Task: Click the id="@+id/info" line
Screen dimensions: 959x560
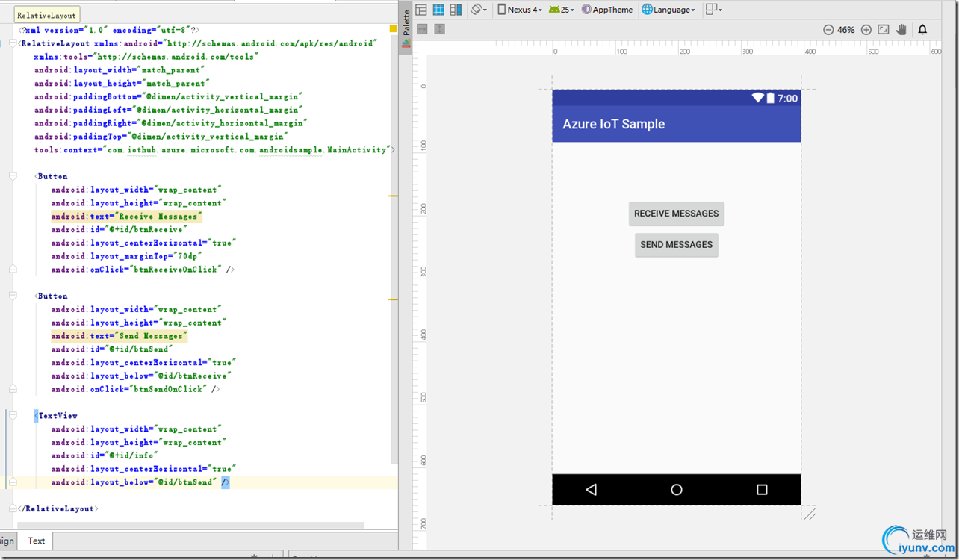Action: point(105,455)
